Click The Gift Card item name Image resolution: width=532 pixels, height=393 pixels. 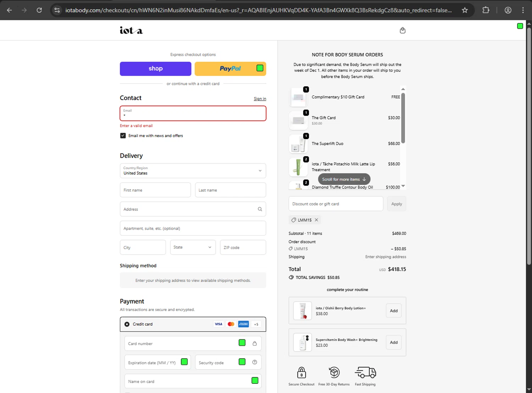pos(323,118)
